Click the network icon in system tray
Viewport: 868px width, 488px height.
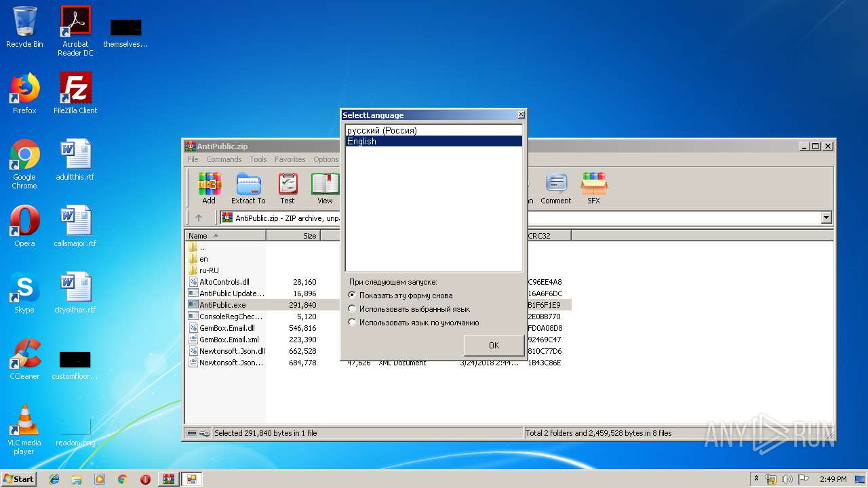[771, 479]
